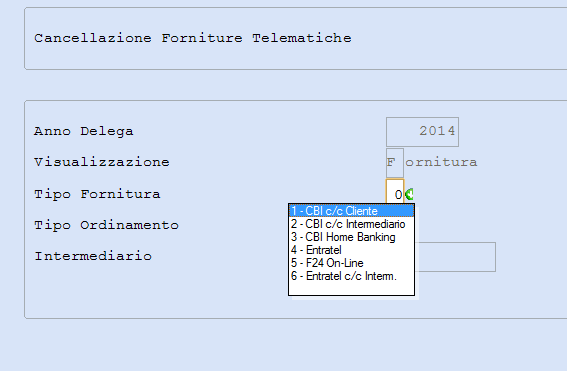Click the Intermediario label
The width and height of the screenshot is (567, 371).
[x=93, y=256]
